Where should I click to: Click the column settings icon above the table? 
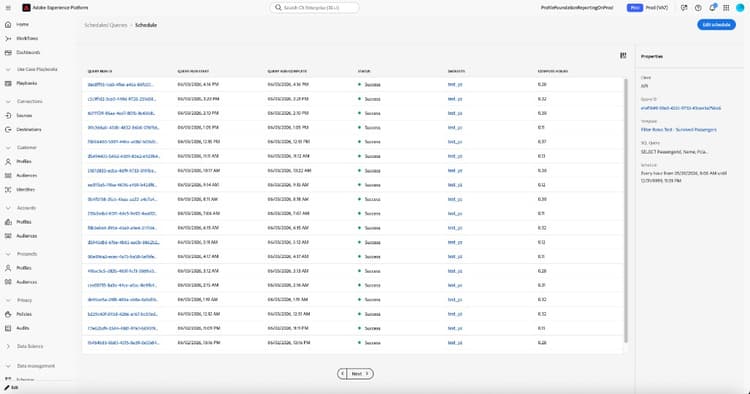click(x=623, y=56)
